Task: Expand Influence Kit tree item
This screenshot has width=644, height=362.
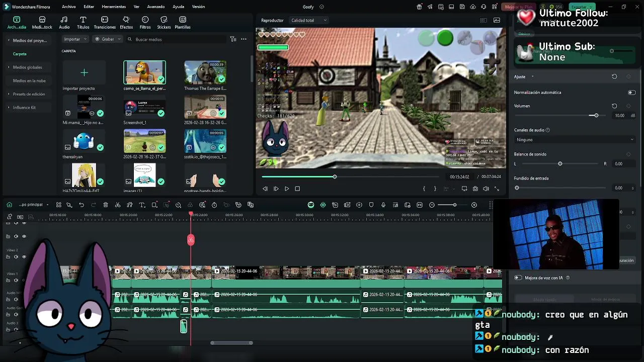Action: point(9,108)
